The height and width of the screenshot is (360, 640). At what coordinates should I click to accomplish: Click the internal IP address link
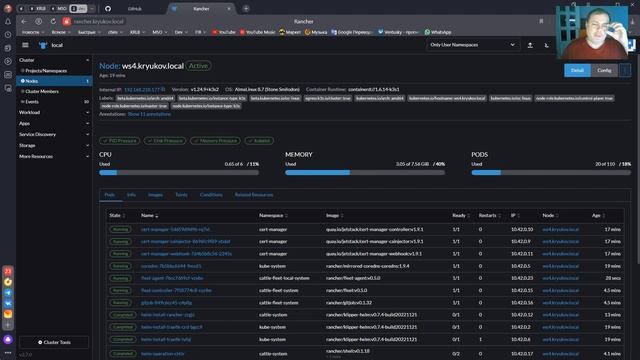[142, 89]
